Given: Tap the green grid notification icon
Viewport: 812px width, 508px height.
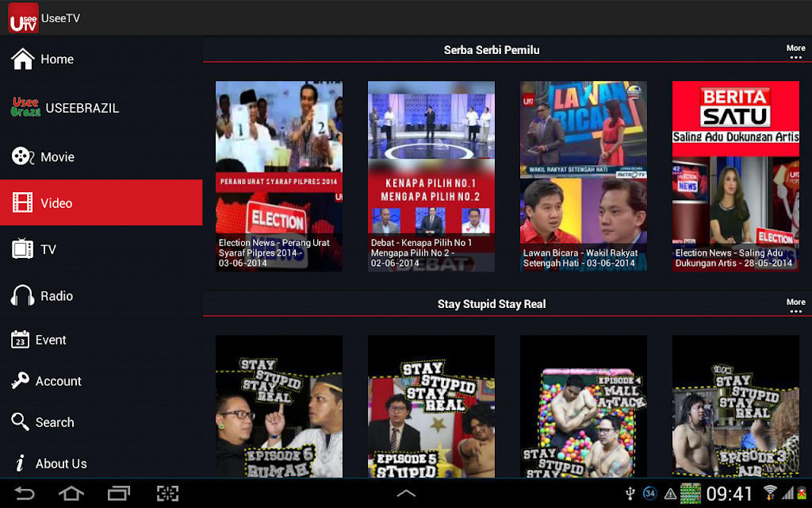Looking at the screenshot, I should 691,494.
